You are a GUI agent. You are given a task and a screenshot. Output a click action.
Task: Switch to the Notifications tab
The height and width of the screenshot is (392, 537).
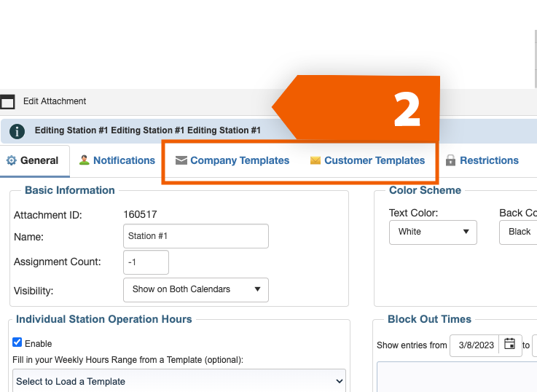point(124,161)
